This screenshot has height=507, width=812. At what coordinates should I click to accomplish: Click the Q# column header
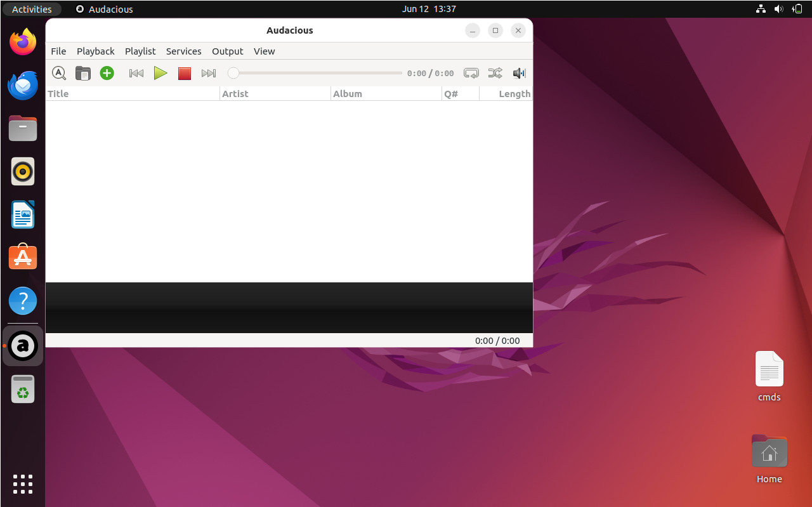click(461, 94)
